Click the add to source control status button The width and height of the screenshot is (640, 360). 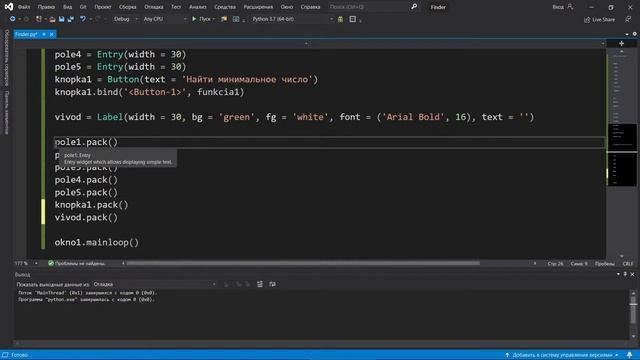pyautogui.click(x=562, y=355)
